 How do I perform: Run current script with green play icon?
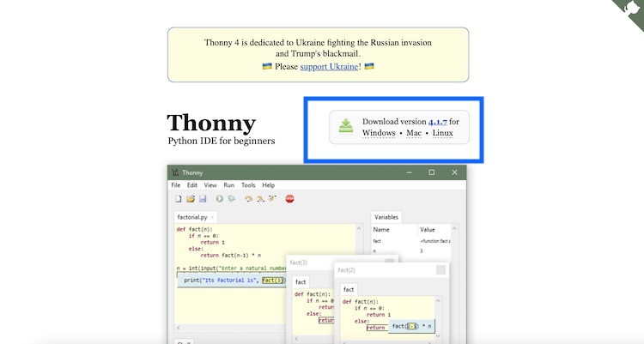(220, 199)
